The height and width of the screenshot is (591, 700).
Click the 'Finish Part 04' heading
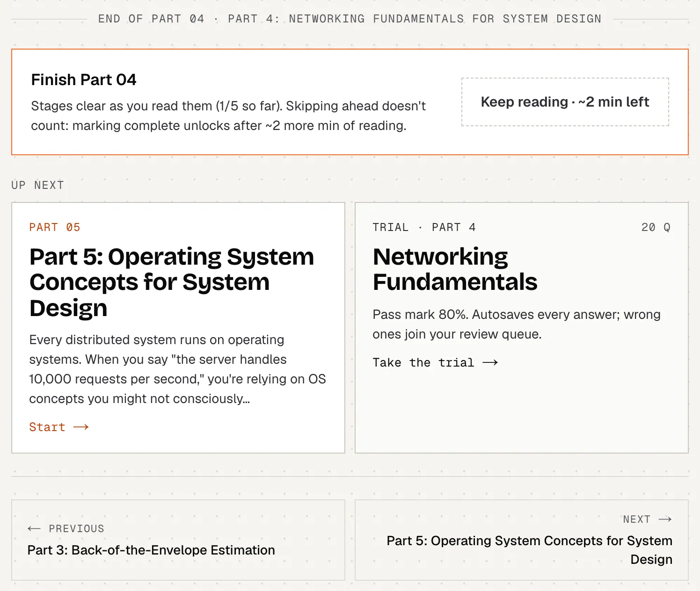point(84,79)
